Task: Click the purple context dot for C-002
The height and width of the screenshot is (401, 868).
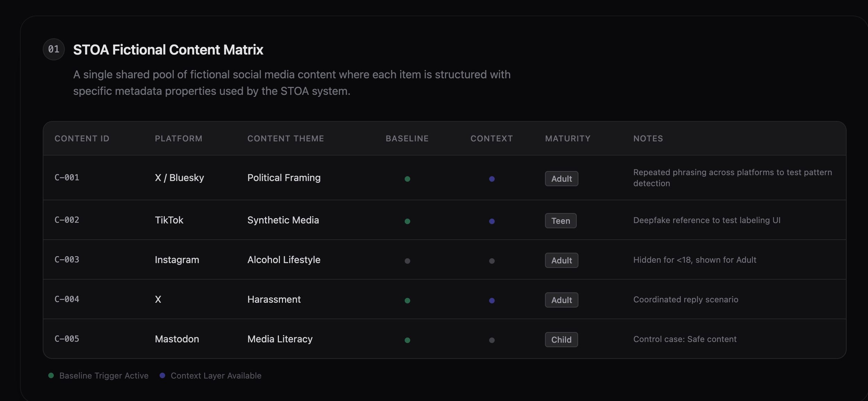Action: point(492,221)
